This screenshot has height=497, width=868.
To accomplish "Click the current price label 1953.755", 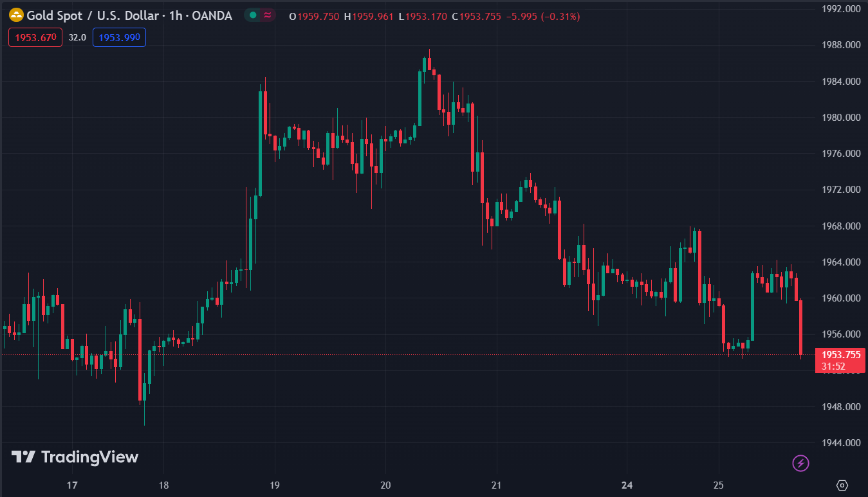I will 842,355.
